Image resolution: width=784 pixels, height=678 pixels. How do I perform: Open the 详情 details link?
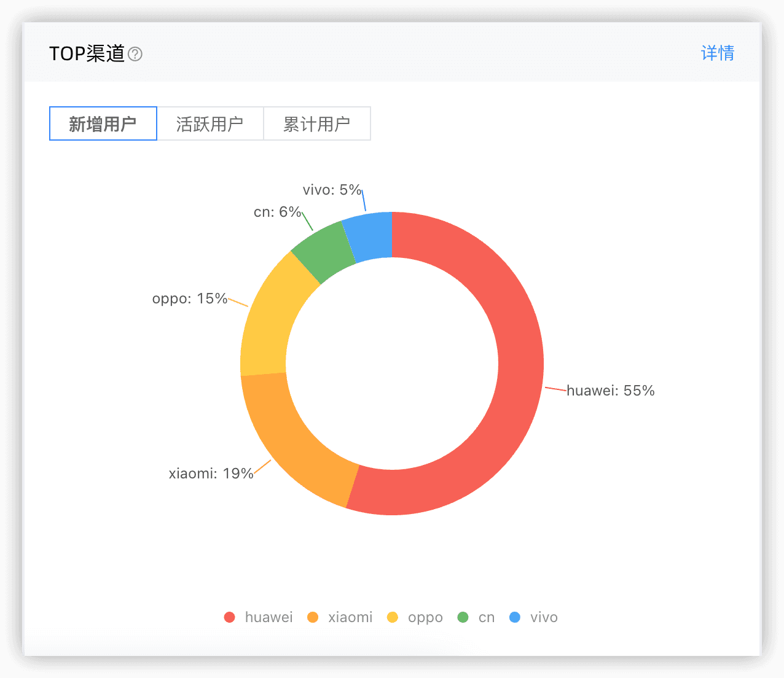717,53
